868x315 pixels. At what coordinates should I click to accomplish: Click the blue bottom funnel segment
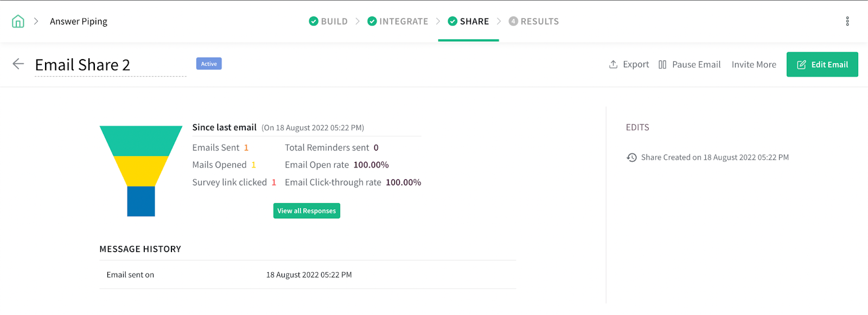pyautogui.click(x=141, y=201)
